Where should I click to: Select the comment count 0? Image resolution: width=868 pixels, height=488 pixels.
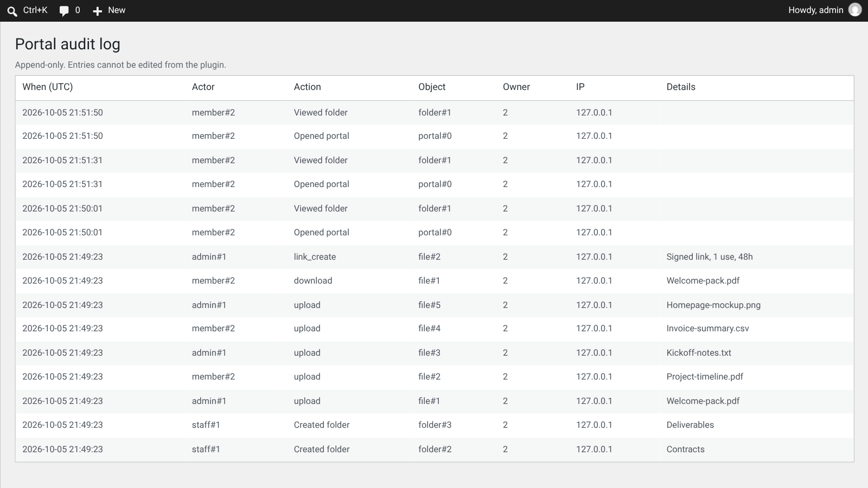[x=78, y=10]
